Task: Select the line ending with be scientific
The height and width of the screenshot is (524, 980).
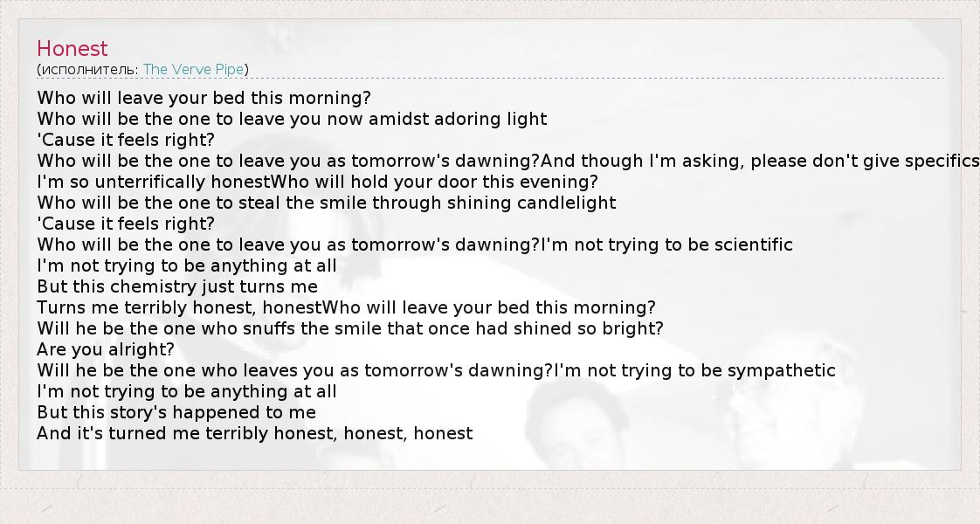Action: click(415, 245)
